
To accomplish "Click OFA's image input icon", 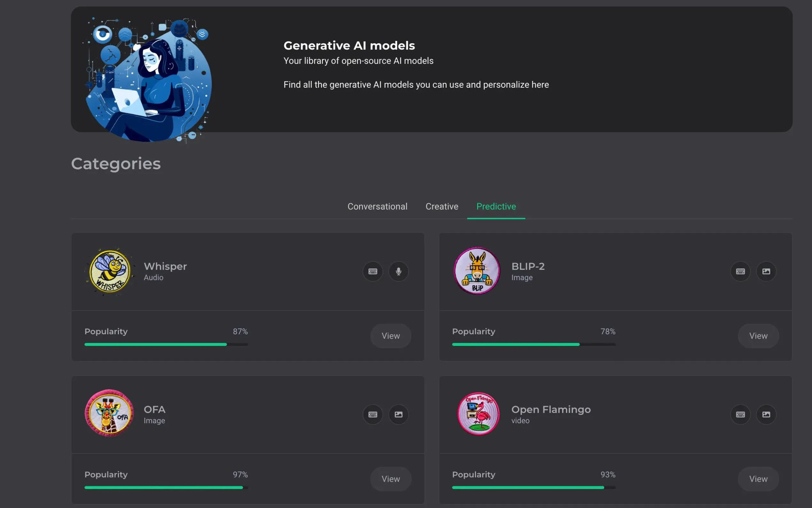I will (398, 414).
